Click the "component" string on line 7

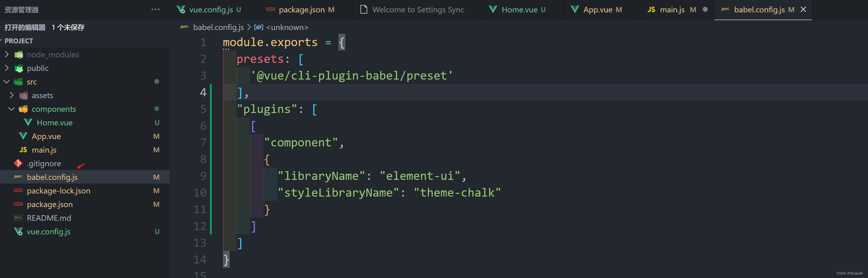coord(301,142)
